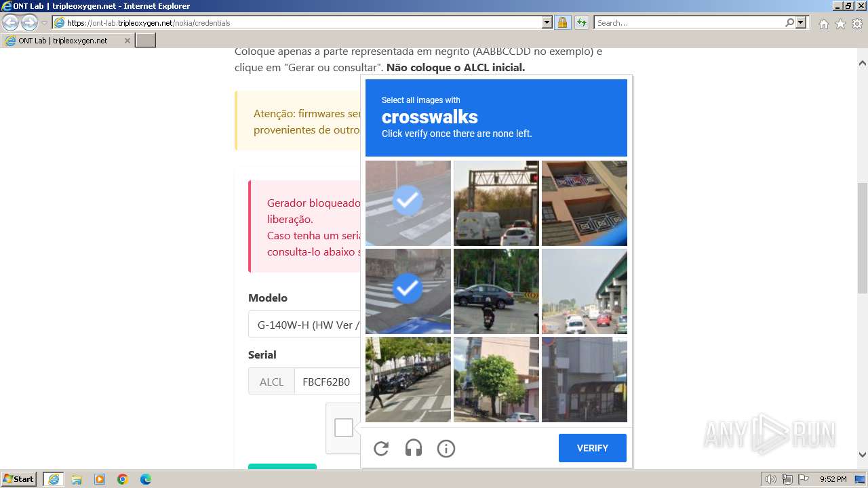868x488 pixels.
Task: Launch Chrome from the taskbar
Action: [x=123, y=479]
